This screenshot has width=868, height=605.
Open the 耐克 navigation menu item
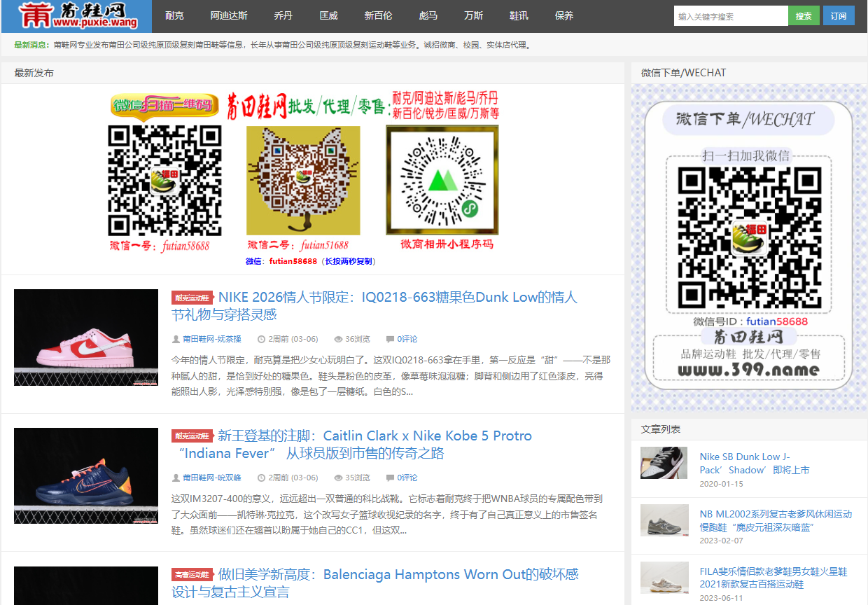[x=175, y=16]
